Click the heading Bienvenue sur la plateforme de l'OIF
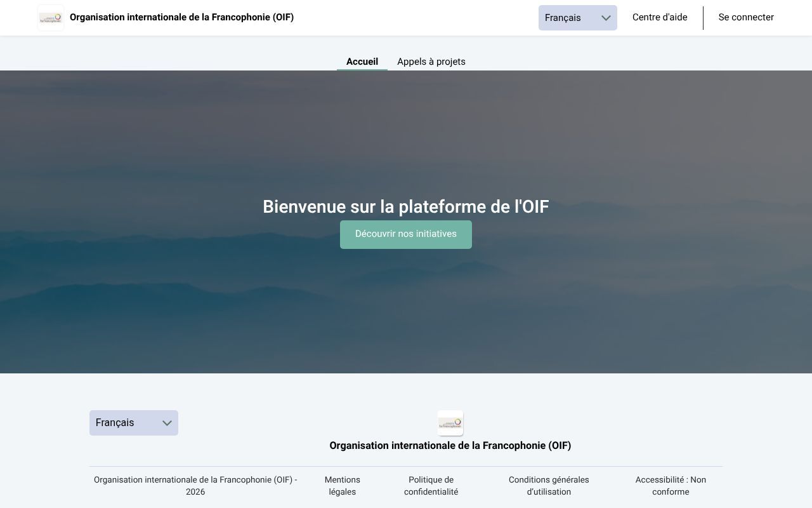Screen dimensions: 812x508 406,206
